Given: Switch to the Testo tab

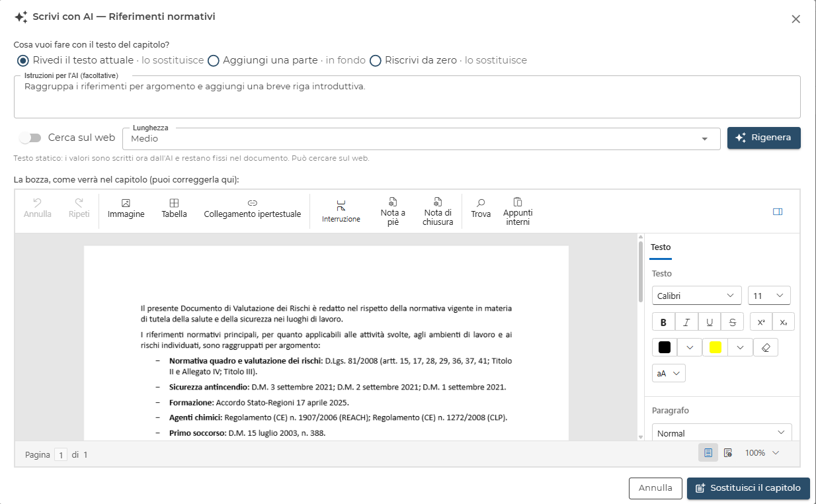Looking at the screenshot, I should click(x=661, y=247).
